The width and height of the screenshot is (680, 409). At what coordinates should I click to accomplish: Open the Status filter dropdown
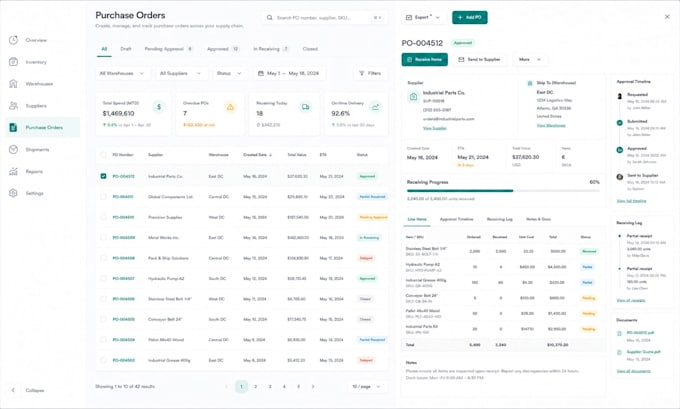tap(229, 73)
